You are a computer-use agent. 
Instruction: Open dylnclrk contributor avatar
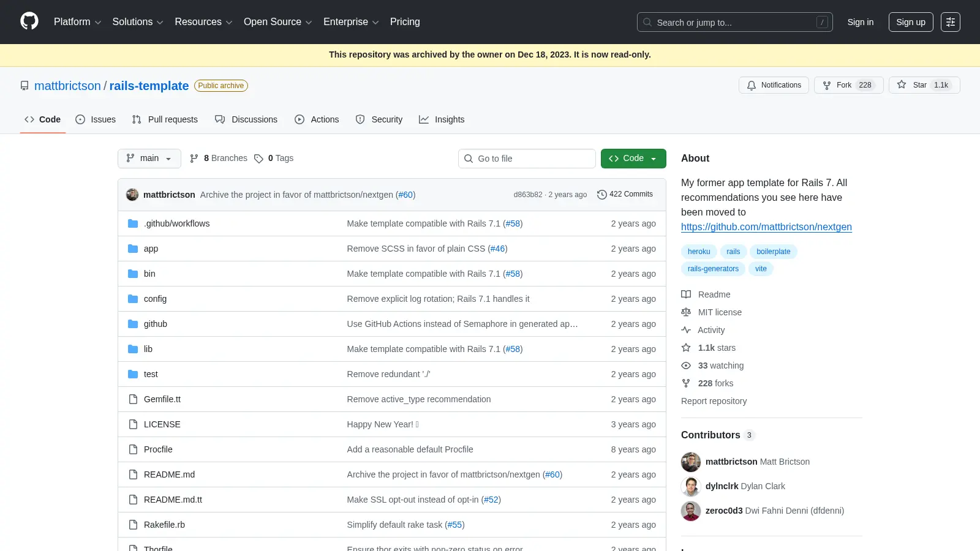tap(691, 486)
